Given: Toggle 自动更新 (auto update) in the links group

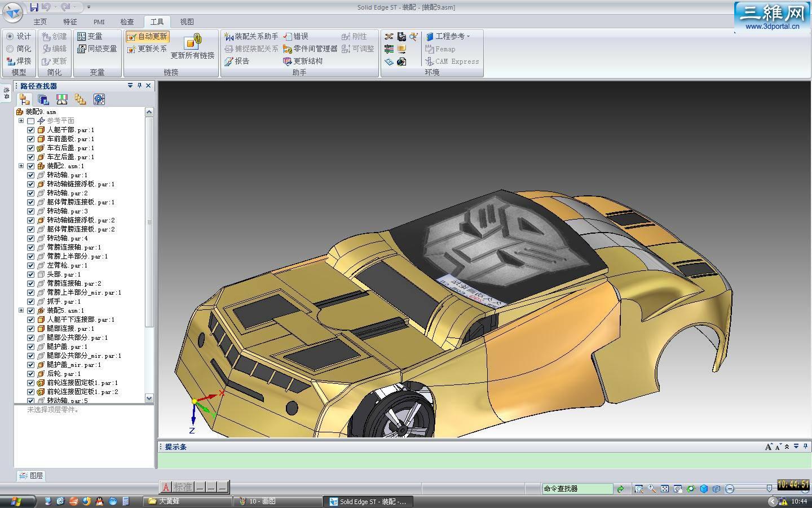Looking at the screenshot, I should [147, 36].
